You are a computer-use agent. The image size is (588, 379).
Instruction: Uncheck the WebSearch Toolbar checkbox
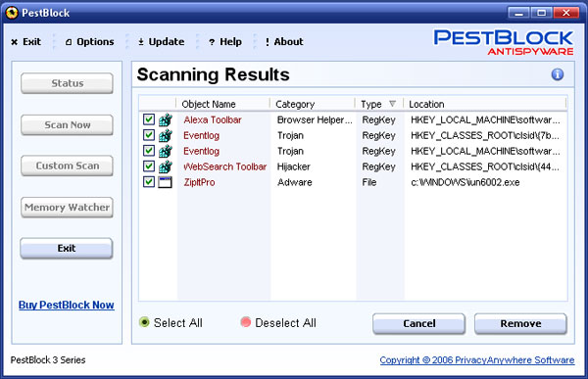coord(149,166)
